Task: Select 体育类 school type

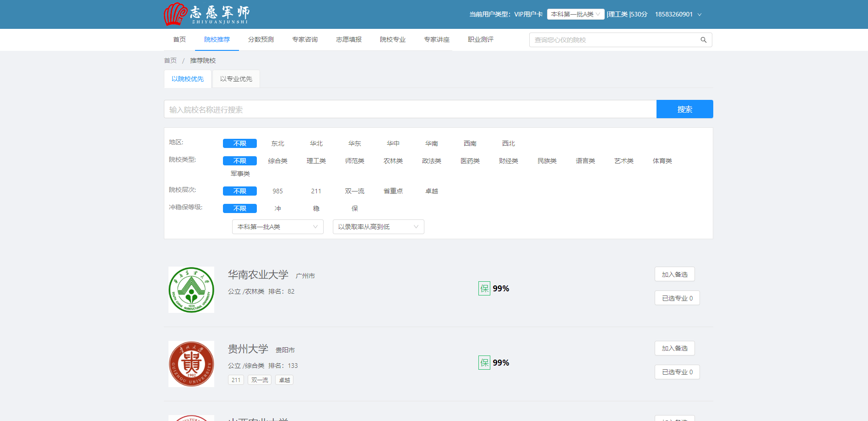Action: click(x=662, y=161)
